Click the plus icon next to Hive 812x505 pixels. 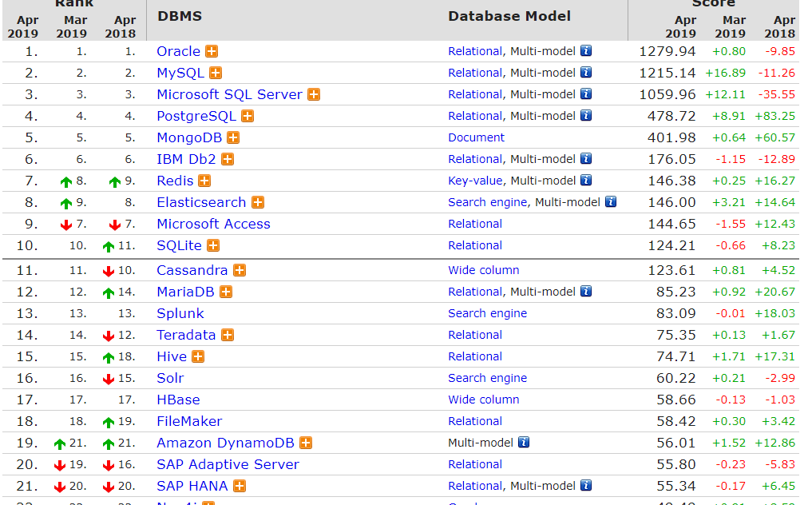point(198,356)
